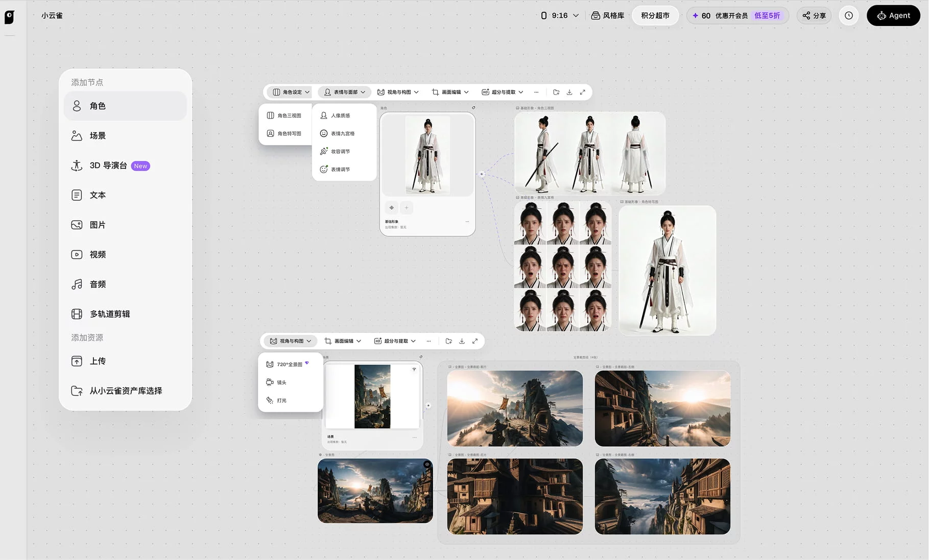Add a 图片 image node
Image resolution: width=929 pixels, height=560 pixels.
[125, 225]
